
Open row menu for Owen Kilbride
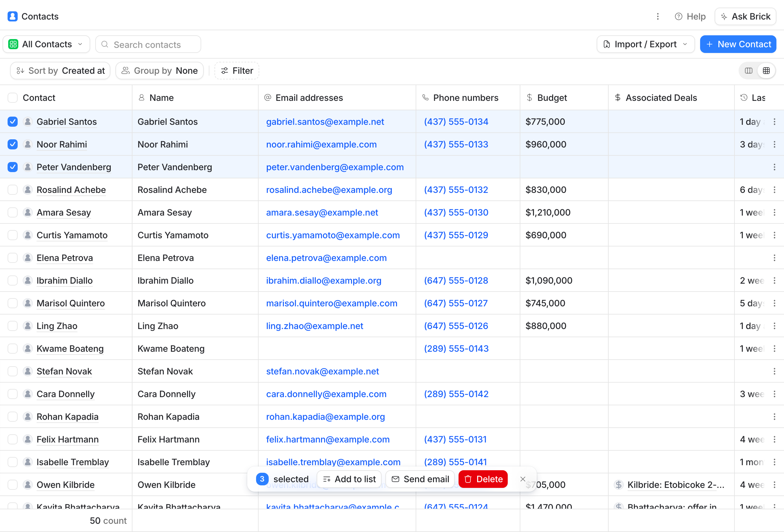coord(774,485)
